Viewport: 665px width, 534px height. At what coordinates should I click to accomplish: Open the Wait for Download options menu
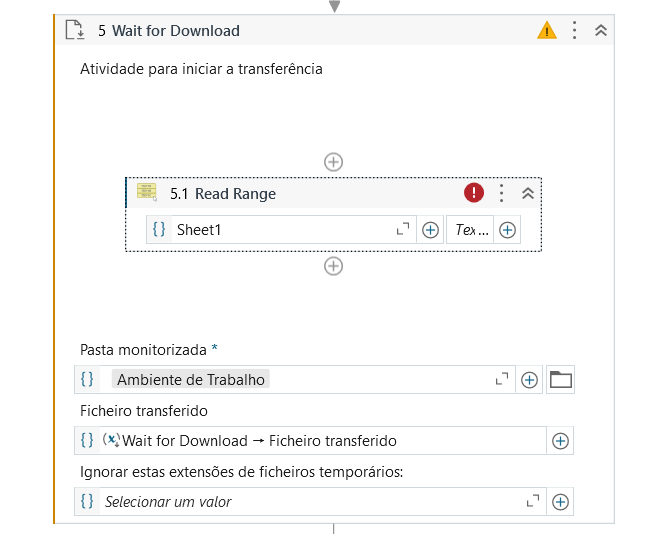(574, 30)
